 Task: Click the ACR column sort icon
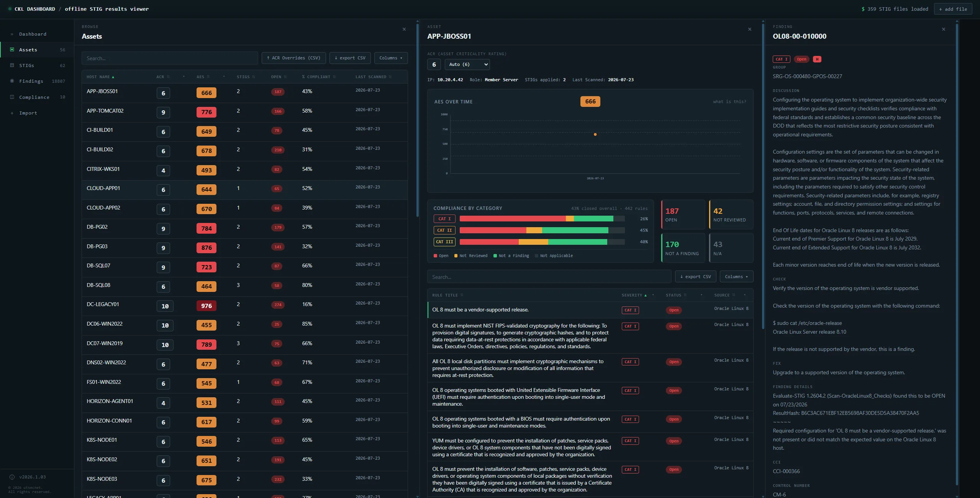[x=168, y=77]
